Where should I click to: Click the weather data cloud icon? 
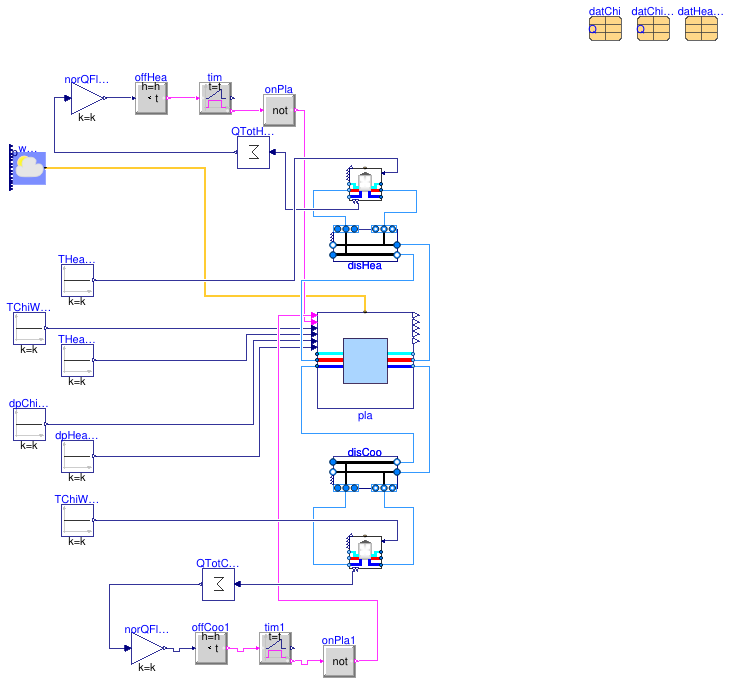point(29,168)
